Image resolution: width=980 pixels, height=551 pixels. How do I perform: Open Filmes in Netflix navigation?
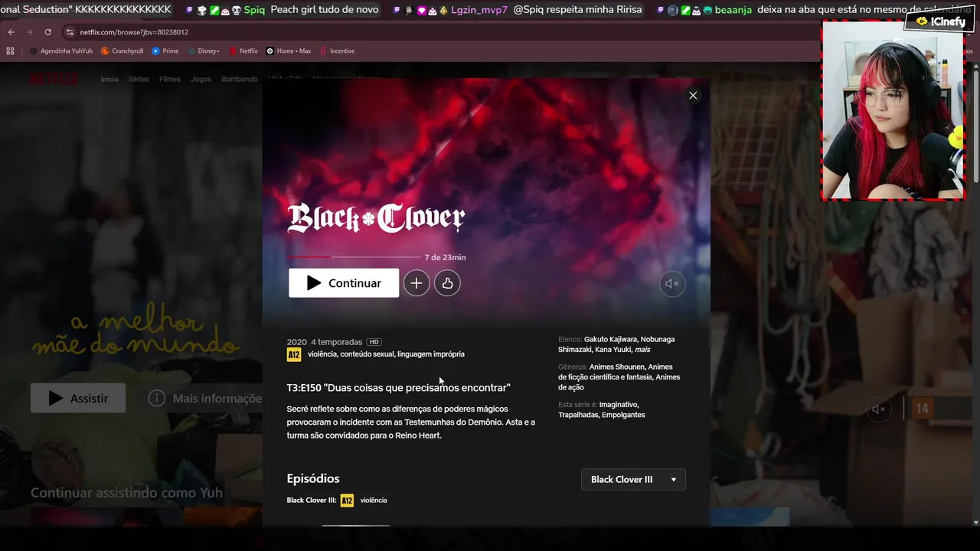(x=170, y=80)
